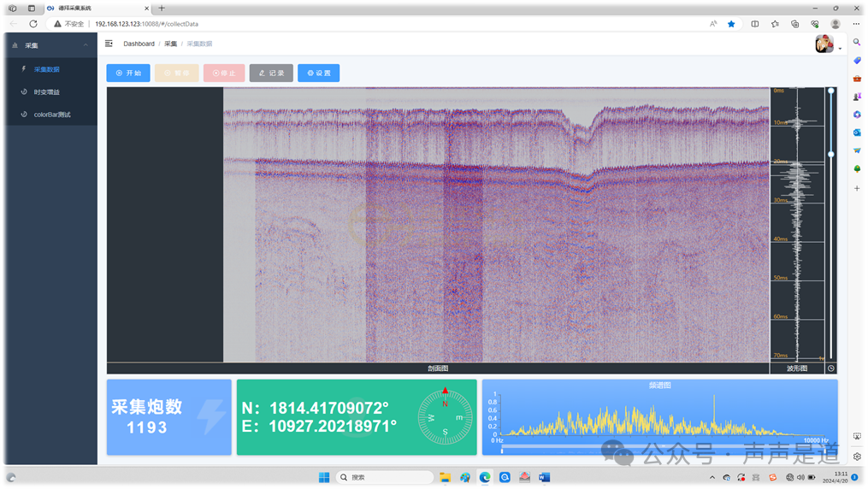Show hidden system tray icons

(x=712, y=477)
